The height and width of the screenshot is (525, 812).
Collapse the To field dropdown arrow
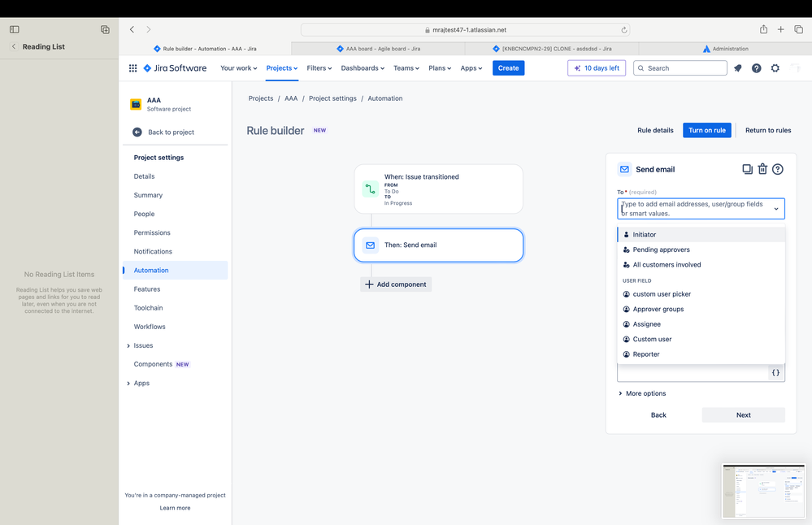(x=776, y=209)
